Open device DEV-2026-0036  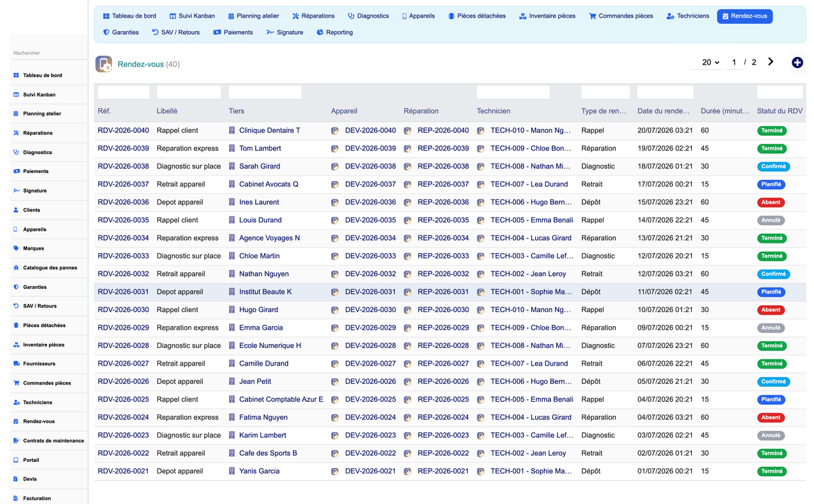[x=370, y=202]
